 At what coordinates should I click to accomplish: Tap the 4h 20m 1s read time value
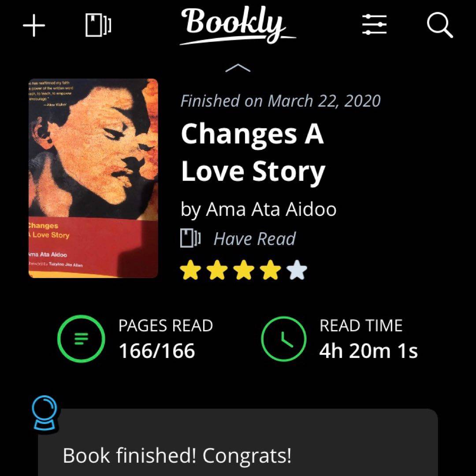coord(368,351)
